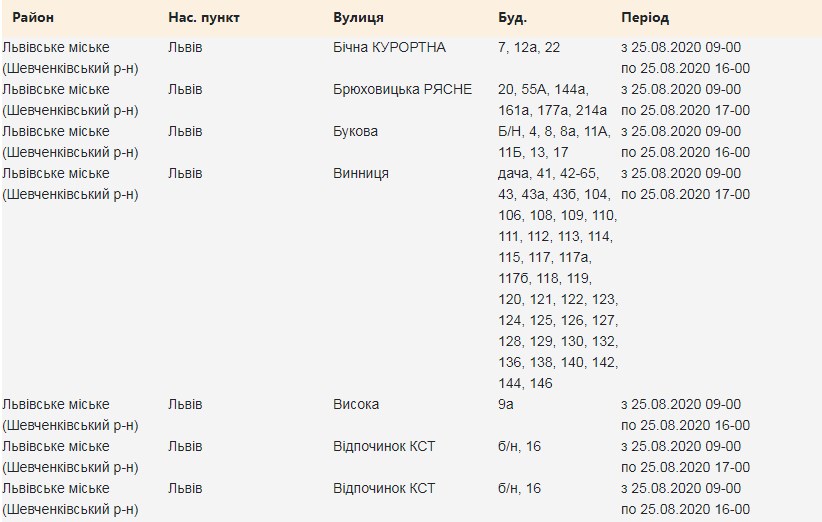Click the Висока street name
The width and height of the screenshot is (822, 522).
coord(355,405)
